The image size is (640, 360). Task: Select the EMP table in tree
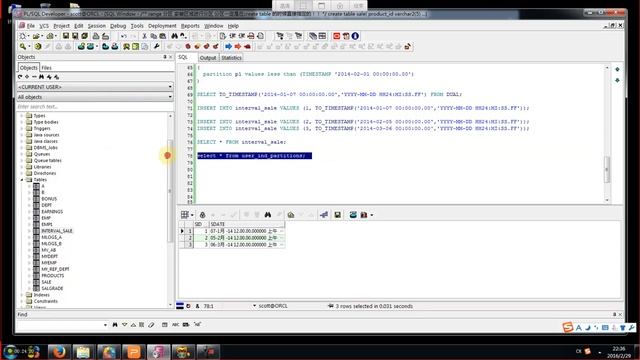tap(46, 218)
